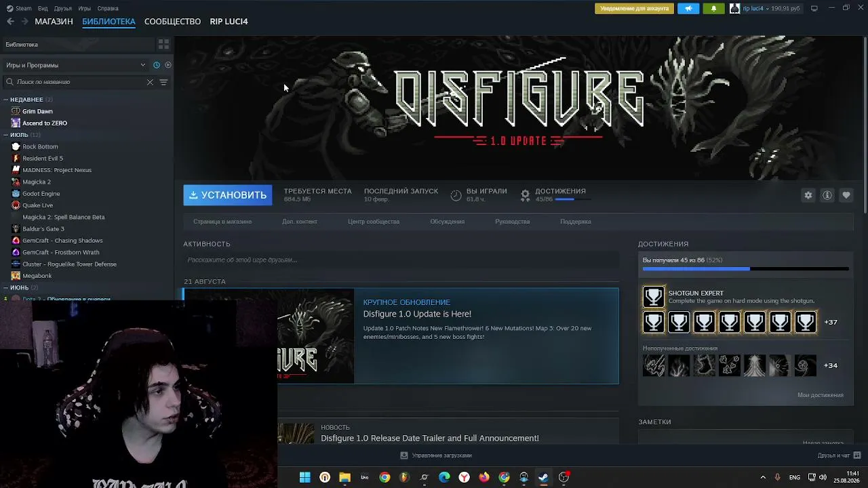This screenshot has width=868, height=488.
Task: Open the game settings gear
Action: point(808,195)
